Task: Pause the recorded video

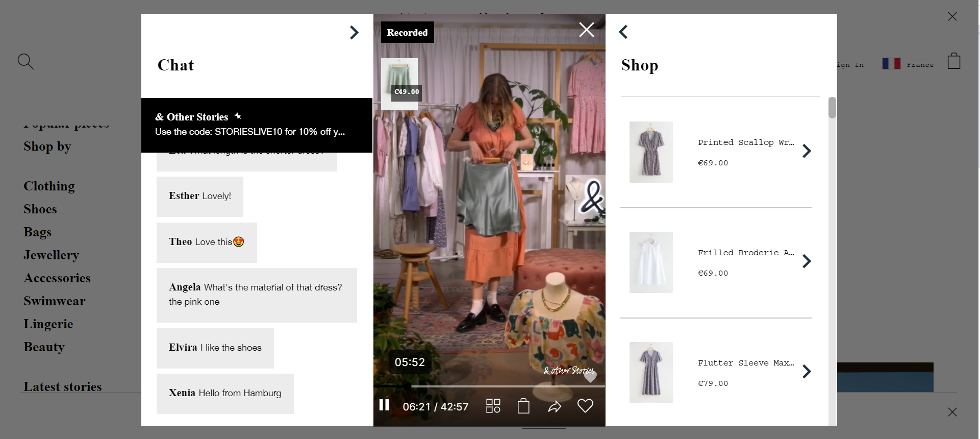Action: pos(384,405)
